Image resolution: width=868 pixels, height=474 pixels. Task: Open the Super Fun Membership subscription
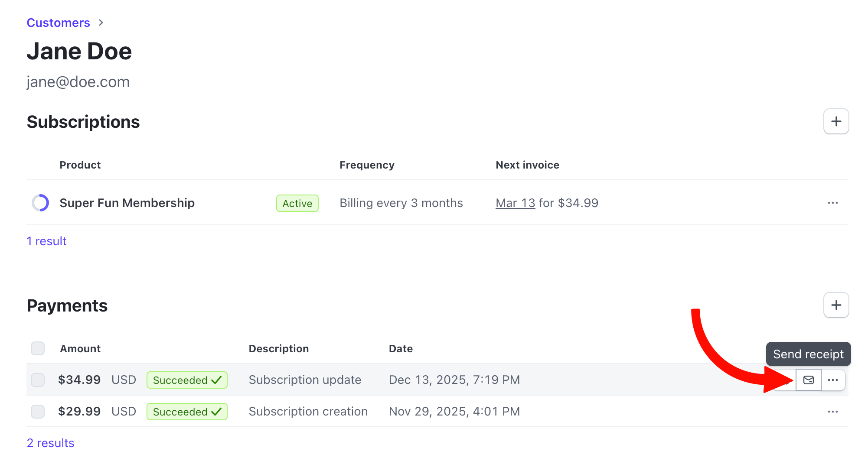coord(127,203)
